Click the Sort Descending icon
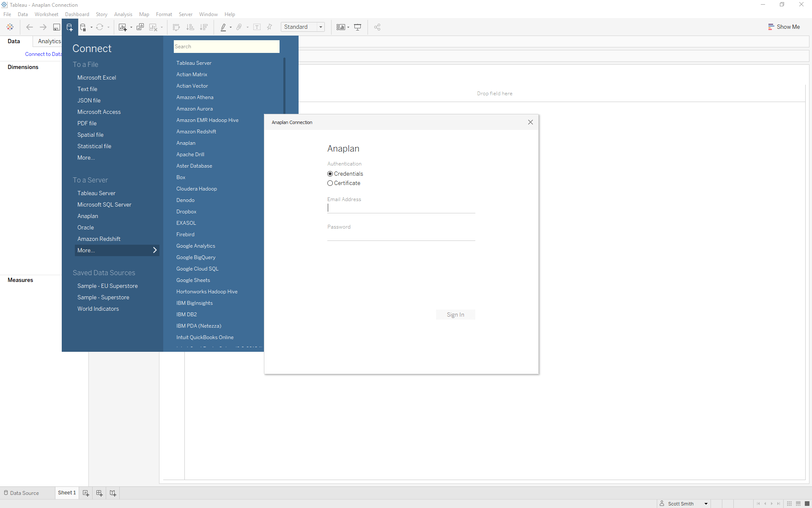Screen dimensions: 812x508 (203, 27)
